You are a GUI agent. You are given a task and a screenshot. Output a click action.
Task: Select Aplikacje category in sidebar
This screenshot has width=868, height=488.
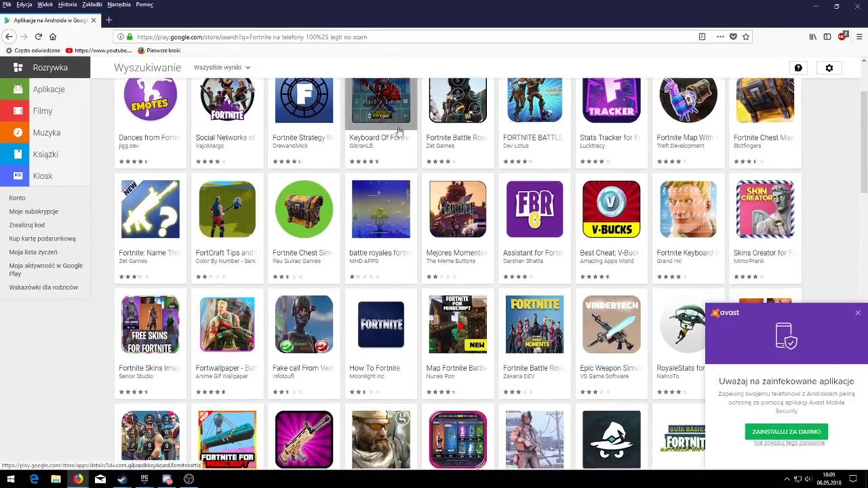point(45,89)
